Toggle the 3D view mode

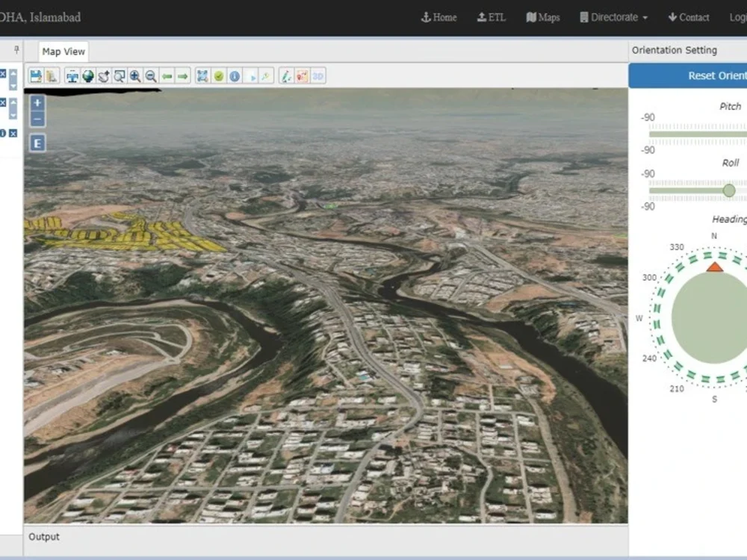coord(317,75)
